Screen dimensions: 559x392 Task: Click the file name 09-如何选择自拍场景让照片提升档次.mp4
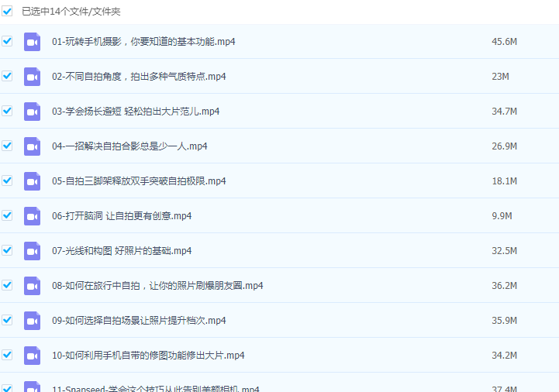pyautogui.click(x=139, y=321)
